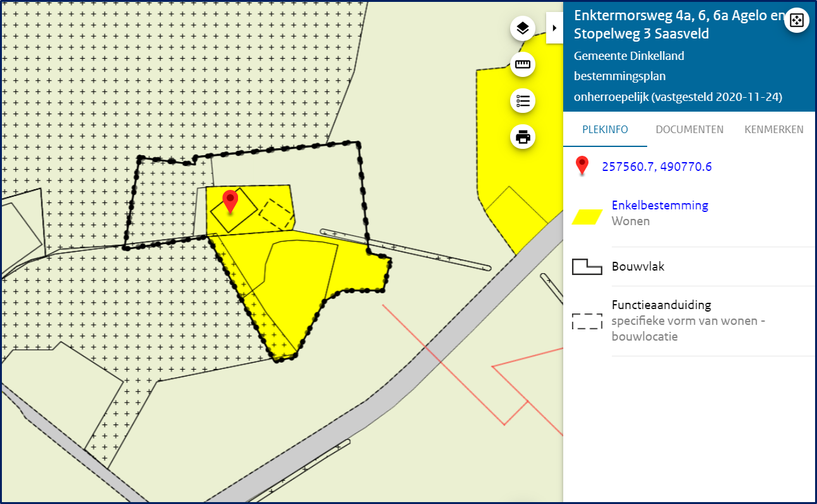
Task: Click the dashed bouwlocatie square on map
Action: [277, 214]
